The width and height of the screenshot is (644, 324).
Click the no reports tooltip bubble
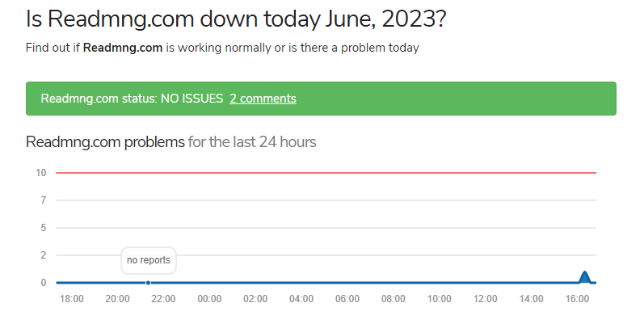149,260
